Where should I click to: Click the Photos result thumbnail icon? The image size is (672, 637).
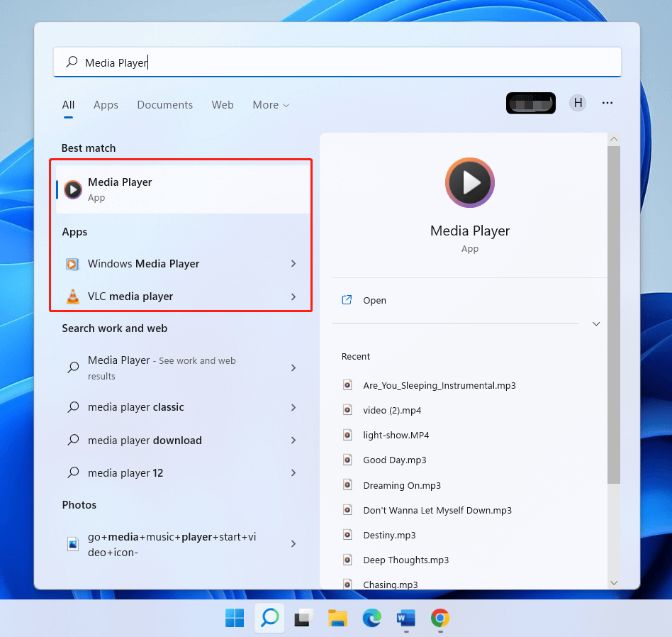point(73,543)
